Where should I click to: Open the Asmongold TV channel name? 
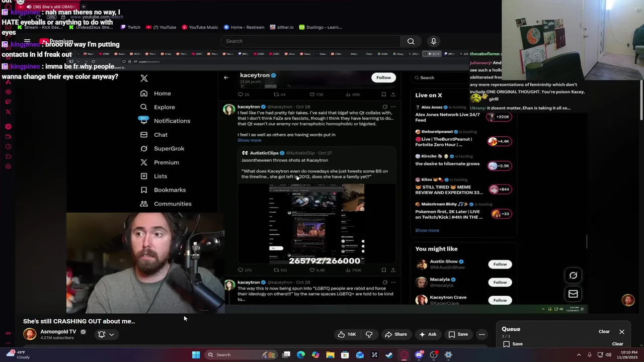pyautogui.click(x=58, y=332)
